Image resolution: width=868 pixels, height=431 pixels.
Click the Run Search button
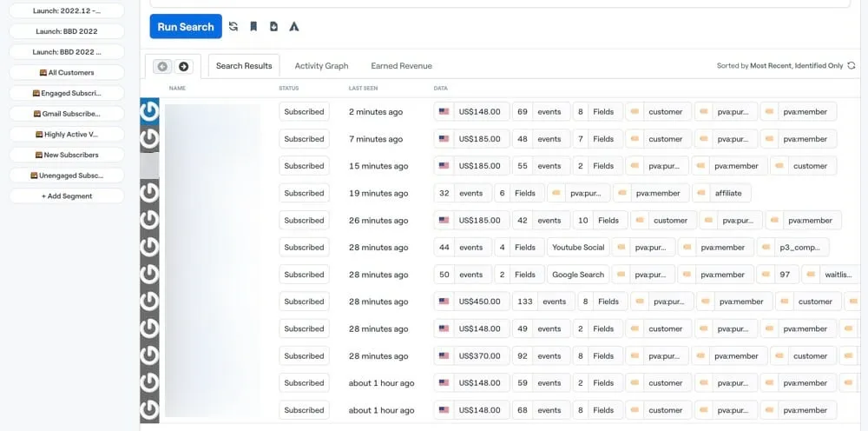coord(186,27)
